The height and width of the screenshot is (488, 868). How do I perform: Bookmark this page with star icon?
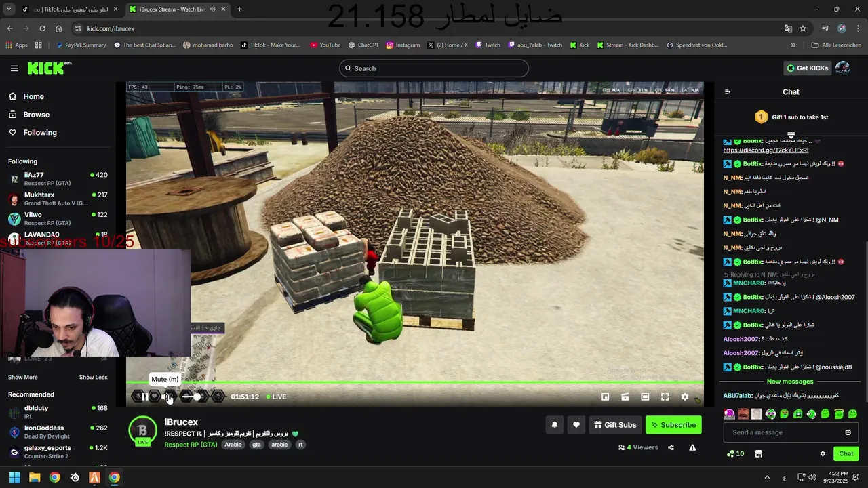click(x=803, y=28)
